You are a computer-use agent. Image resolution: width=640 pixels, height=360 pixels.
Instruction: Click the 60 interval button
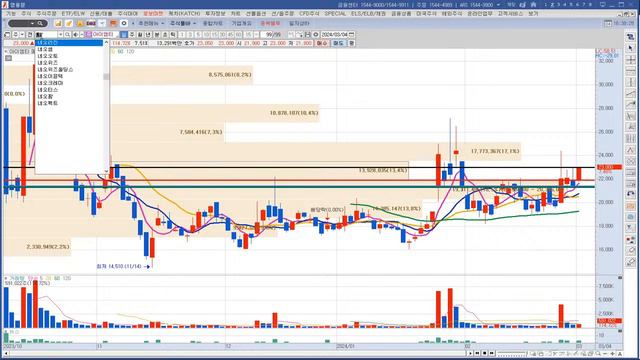(x=238, y=35)
